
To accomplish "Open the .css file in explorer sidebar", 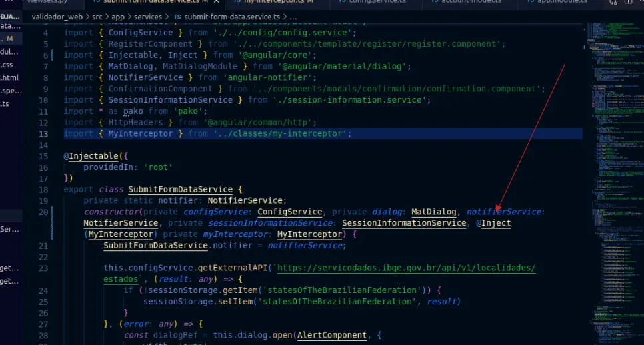I will (x=7, y=65).
